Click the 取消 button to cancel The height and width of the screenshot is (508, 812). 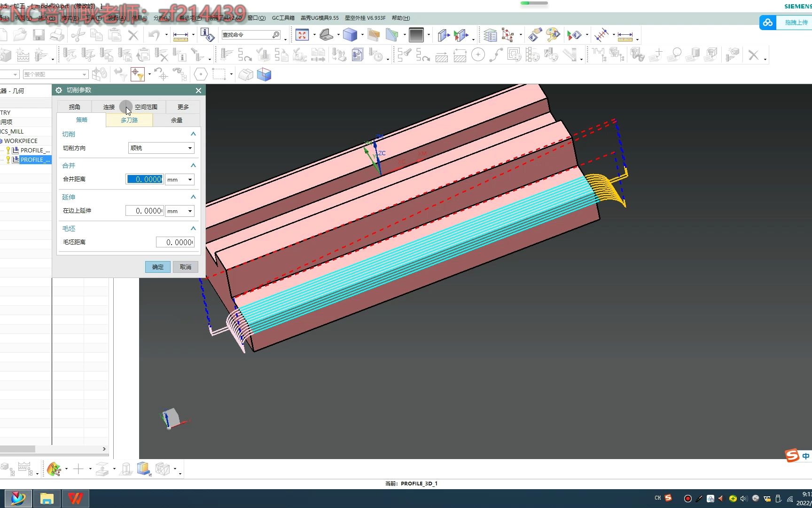pyautogui.click(x=185, y=267)
